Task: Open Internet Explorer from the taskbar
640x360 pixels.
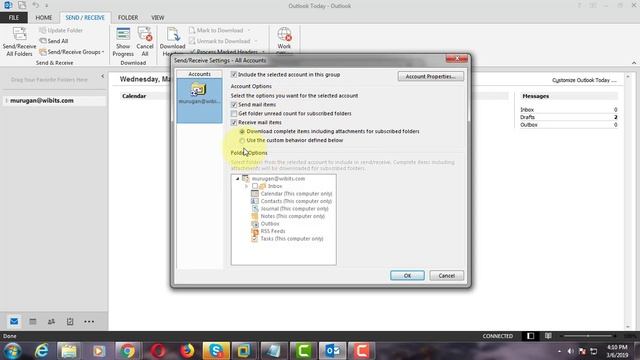Action: [42, 351]
